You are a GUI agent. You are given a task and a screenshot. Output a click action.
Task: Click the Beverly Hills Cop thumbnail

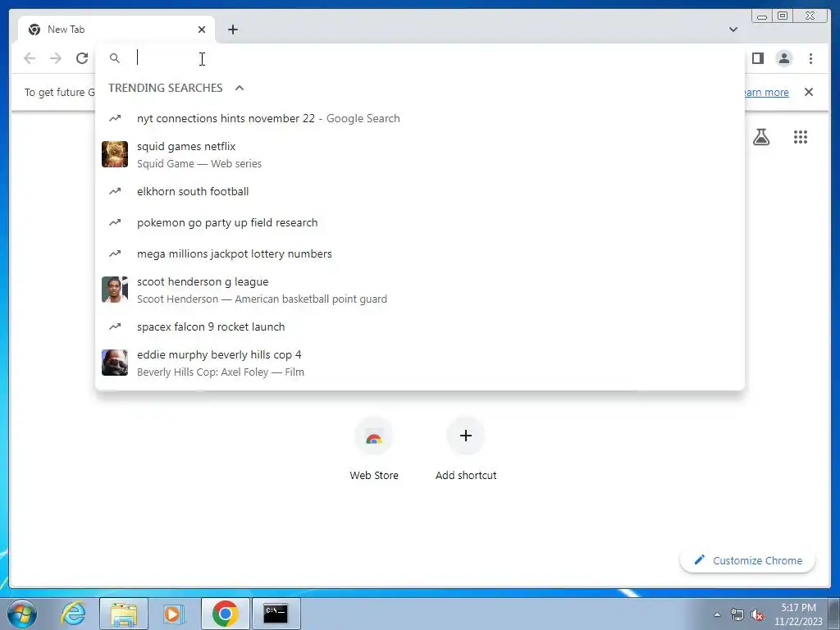[115, 363]
